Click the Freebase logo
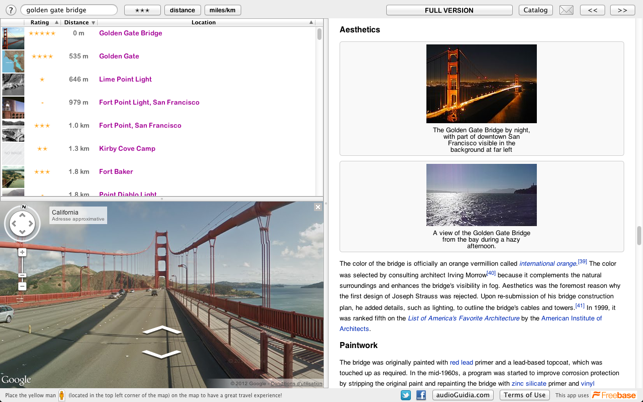This screenshot has width=643, height=402. (614, 395)
